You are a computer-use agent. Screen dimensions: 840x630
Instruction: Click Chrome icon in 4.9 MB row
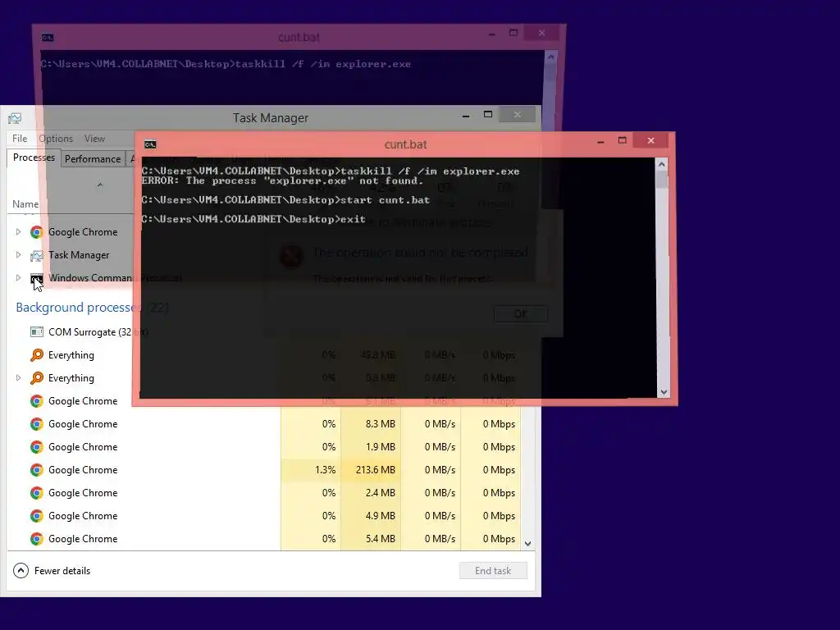point(36,517)
